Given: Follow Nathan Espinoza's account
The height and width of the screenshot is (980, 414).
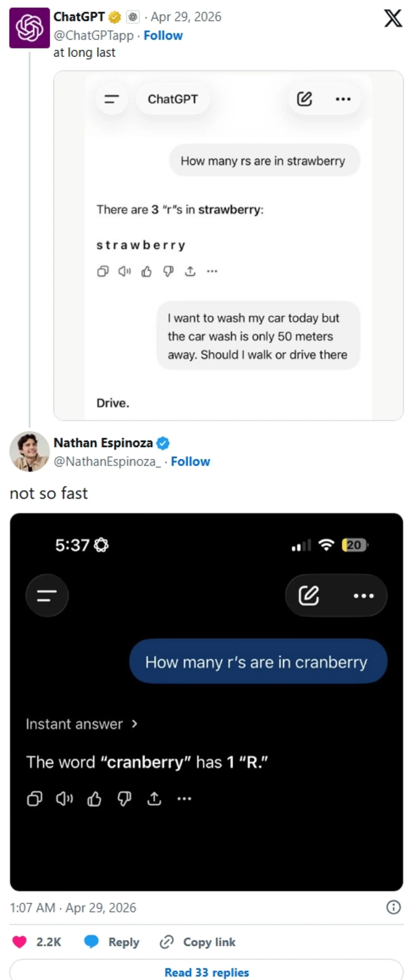Looking at the screenshot, I should 190,461.
